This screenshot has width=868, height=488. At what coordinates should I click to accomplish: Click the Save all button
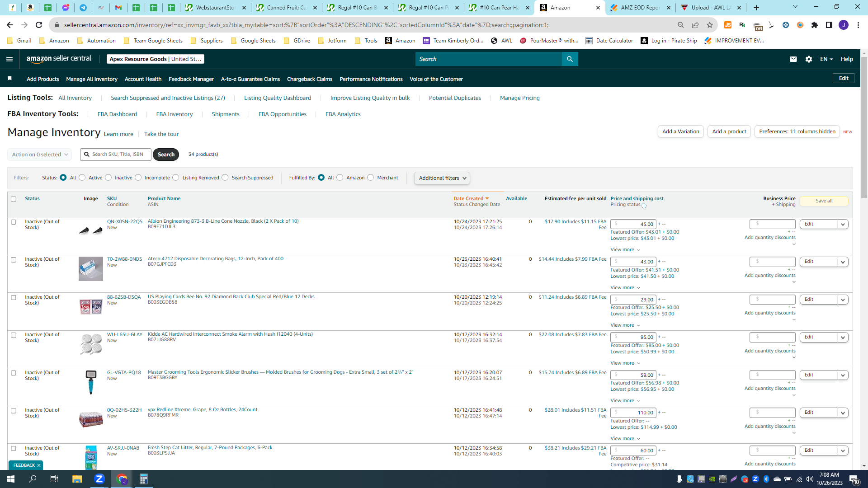tap(824, 201)
